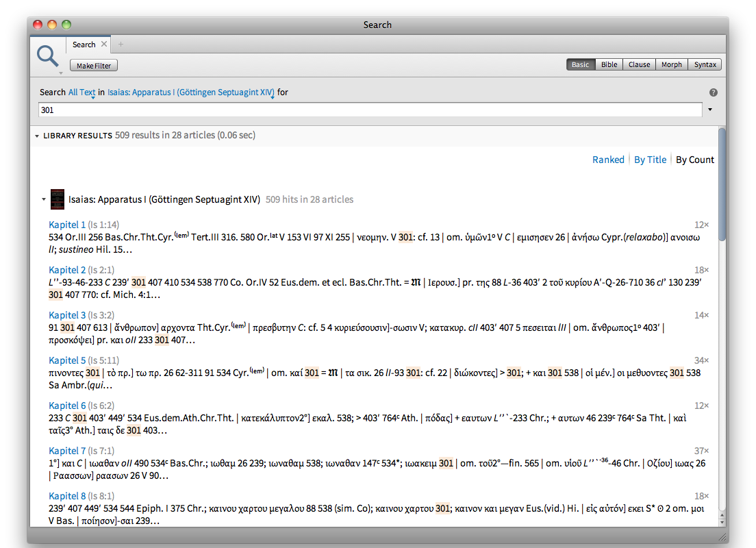Select the Basic search mode
This screenshot has height=548, width=756.
pos(580,64)
